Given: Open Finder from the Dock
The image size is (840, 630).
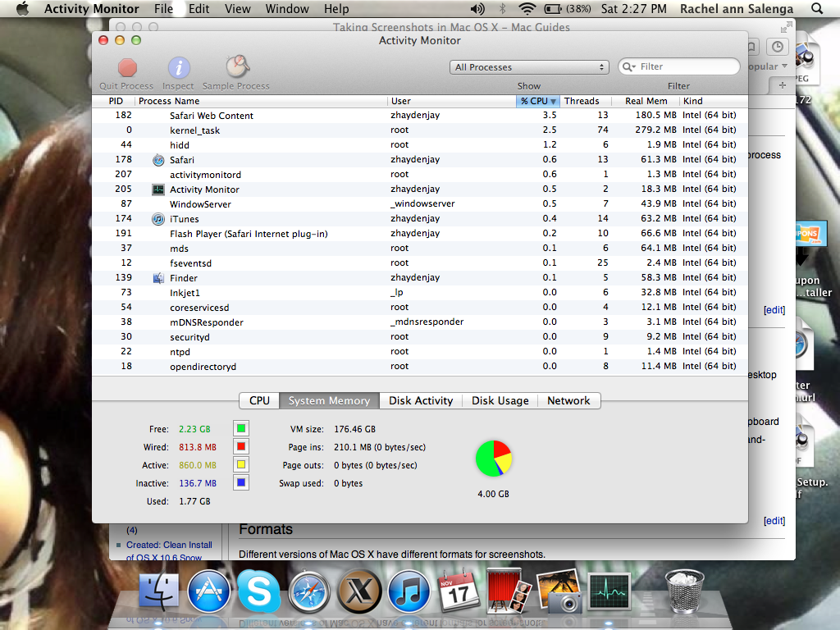Looking at the screenshot, I should tap(158, 591).
